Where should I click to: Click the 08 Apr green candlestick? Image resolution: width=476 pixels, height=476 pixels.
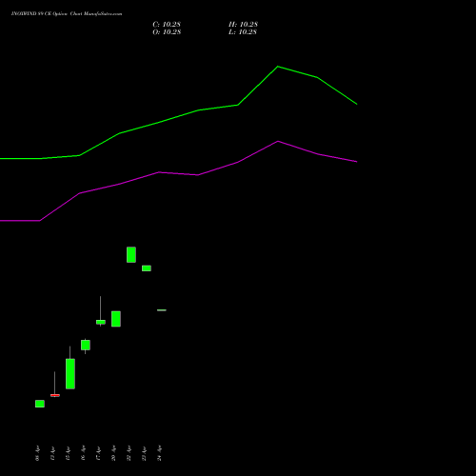click(40, 404)
